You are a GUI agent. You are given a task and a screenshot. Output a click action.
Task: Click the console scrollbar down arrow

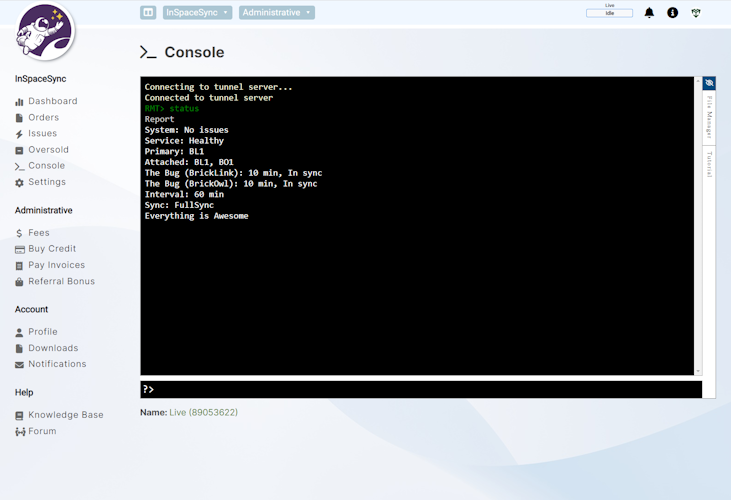(x=698, y=372)
